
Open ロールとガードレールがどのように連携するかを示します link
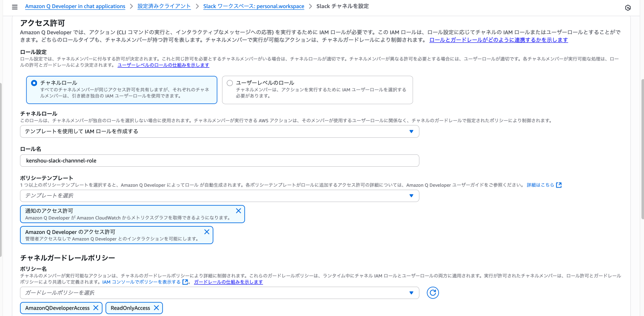(499, 40)
